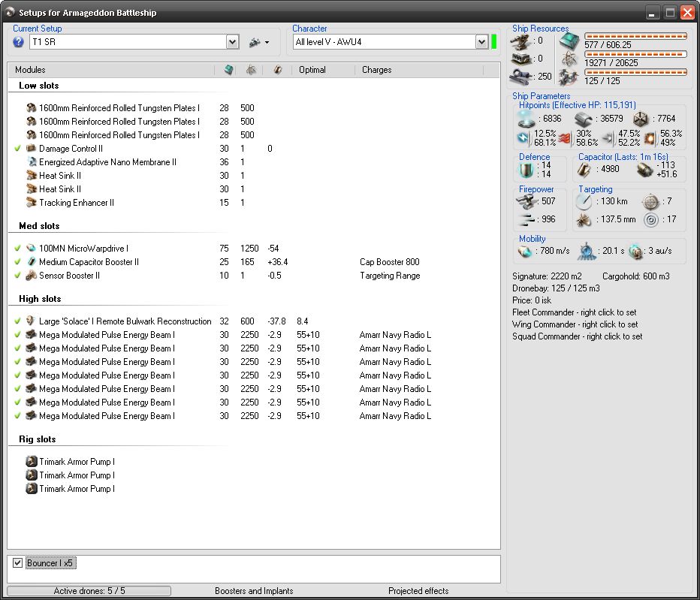Screen dimensions: 700x600
Task: Click the green character status indicator
Action: pyautogui.click(x=493, y=42)
